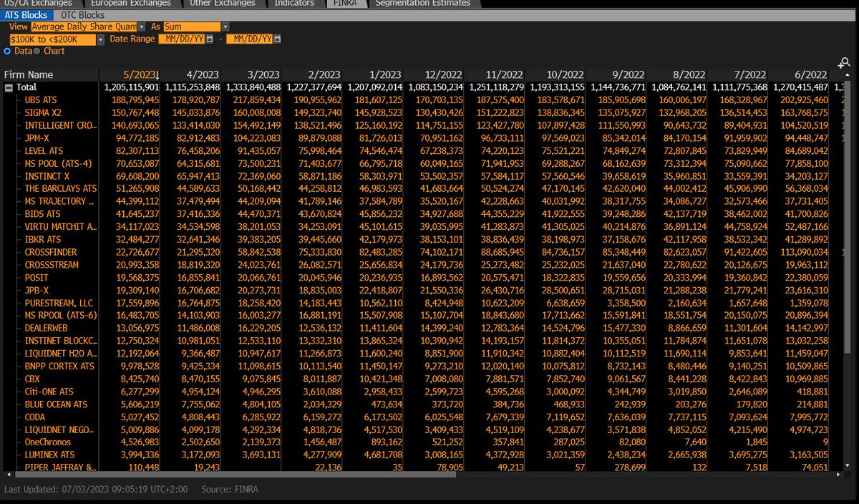Select the BIDS ATS firm row
The width and height of the screenshot is (859, 504).
click(x=42, y=214)
